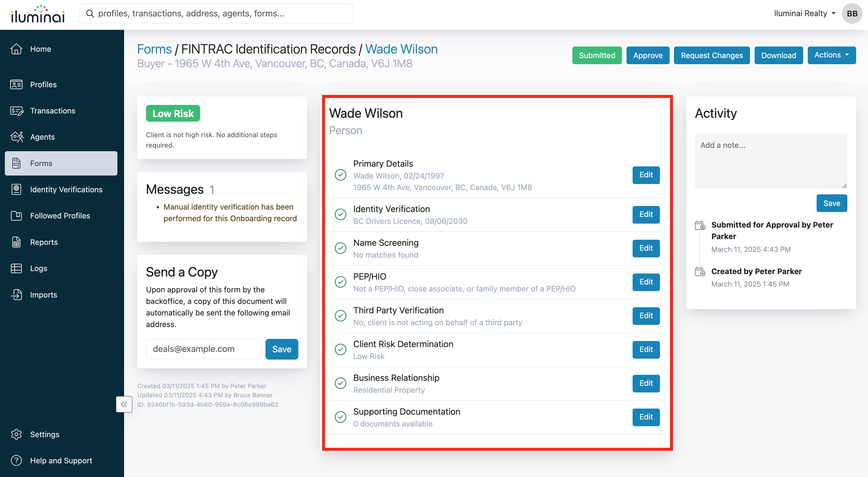Click the Name Screening completed checkmark

[340, 248]
